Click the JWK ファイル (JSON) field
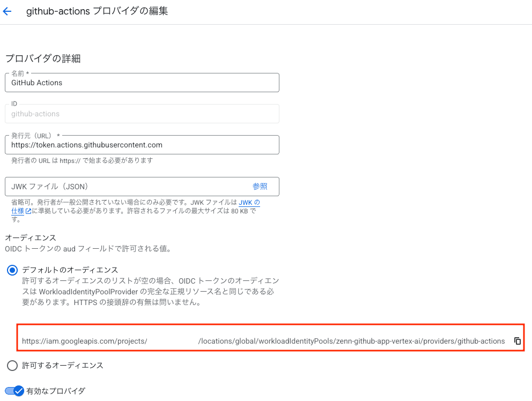532x401 pixels. [x=142, y=187]
